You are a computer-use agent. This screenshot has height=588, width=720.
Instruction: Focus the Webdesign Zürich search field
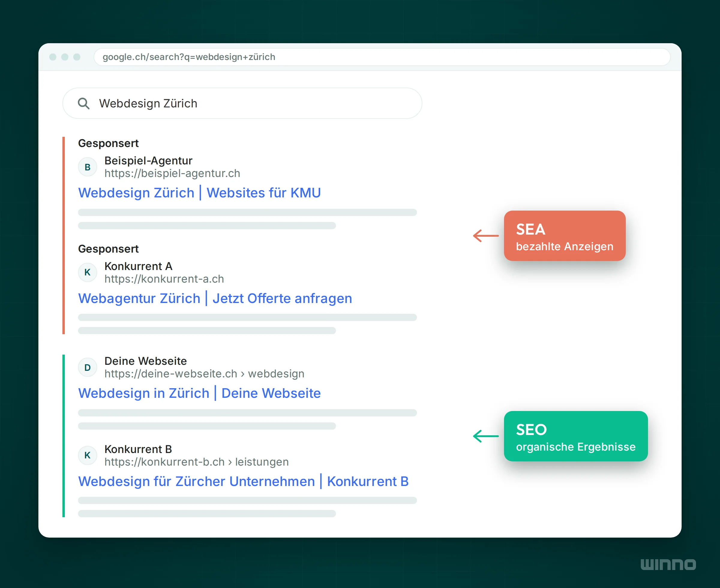tap(242, 103)
